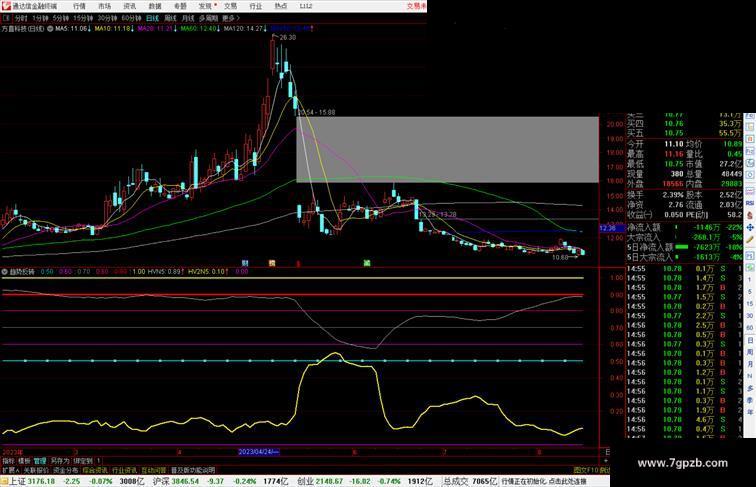The height and width of the screenshot is (487, 756).
Task: Open the 综合资讯 tab
Action: [95, 470]
